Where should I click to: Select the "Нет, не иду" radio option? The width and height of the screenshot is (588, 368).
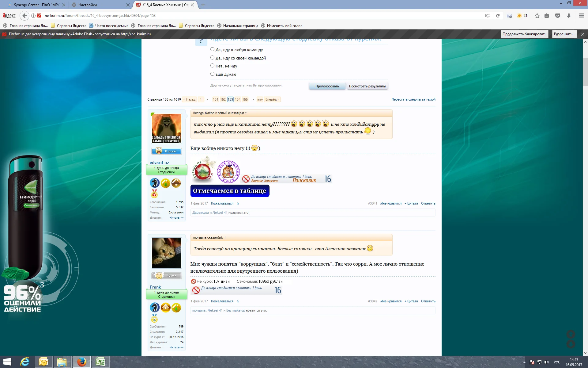pyautogui.click(x=212, y=66)
